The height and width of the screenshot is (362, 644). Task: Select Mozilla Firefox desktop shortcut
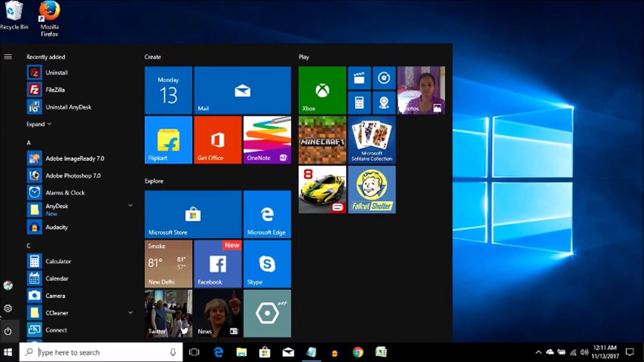click(x=49, y=19)
